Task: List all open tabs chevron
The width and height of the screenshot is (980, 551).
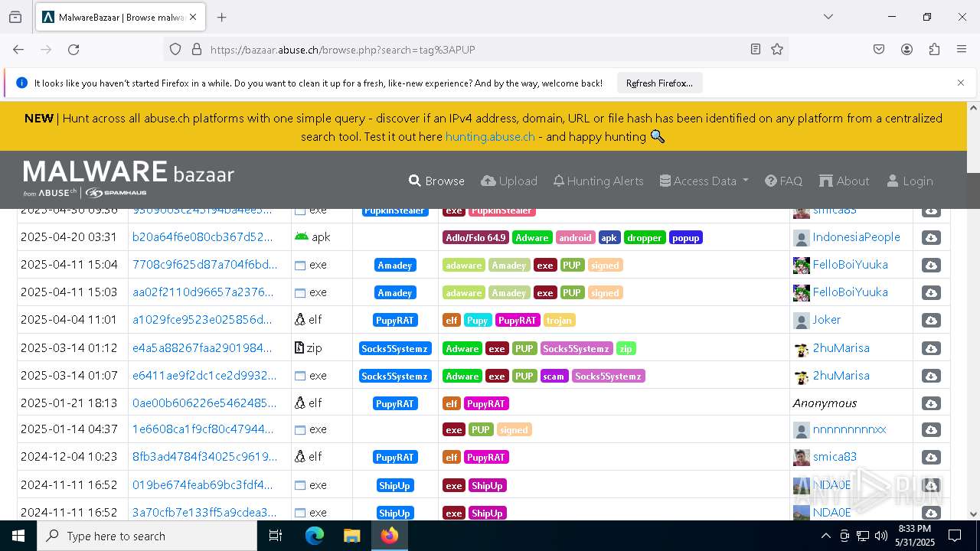Action: tap(828, 17)
